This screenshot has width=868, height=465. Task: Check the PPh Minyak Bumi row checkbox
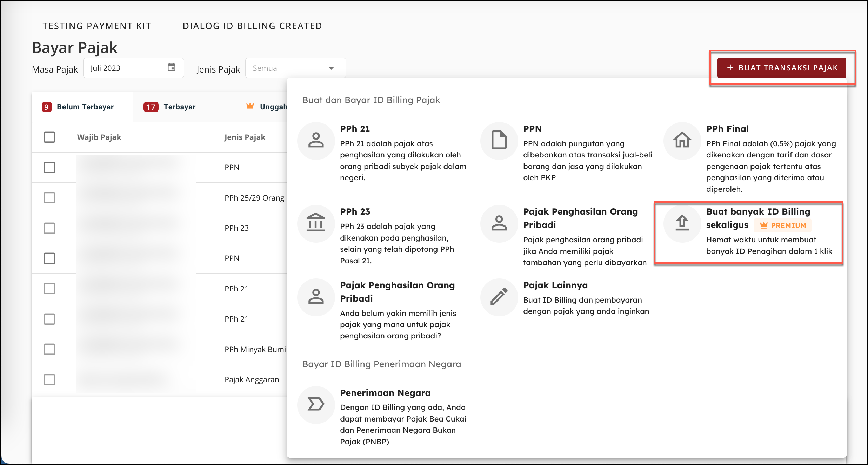pyautogui.click(x=49, y=349)
